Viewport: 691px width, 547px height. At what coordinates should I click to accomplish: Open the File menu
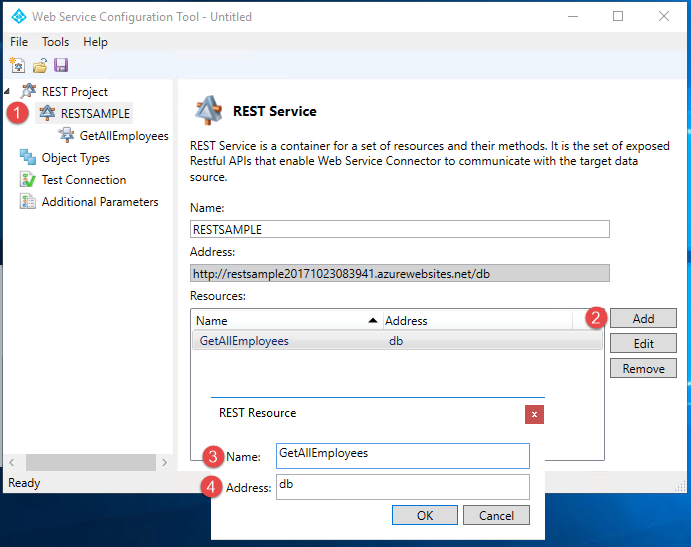[19, 41]
